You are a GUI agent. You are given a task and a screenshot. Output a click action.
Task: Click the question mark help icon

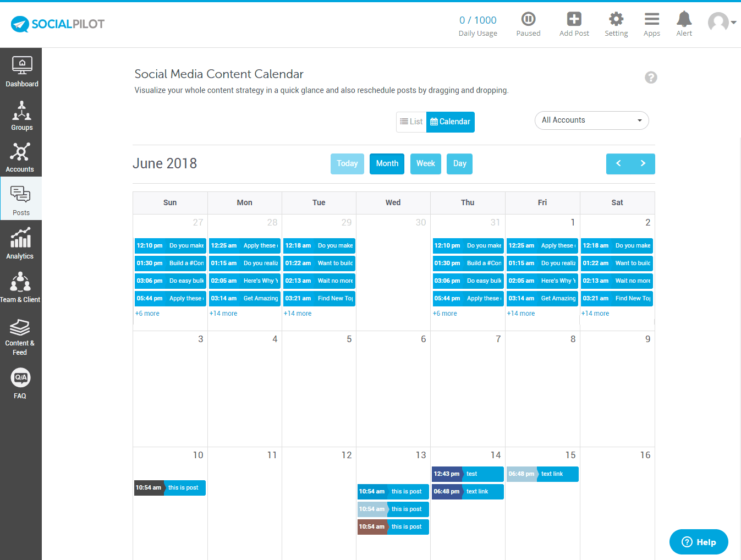tap(651, 78)
